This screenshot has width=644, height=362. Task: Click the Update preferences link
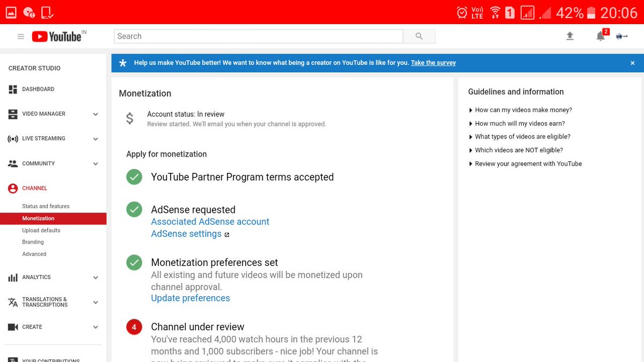click(191, 298)
